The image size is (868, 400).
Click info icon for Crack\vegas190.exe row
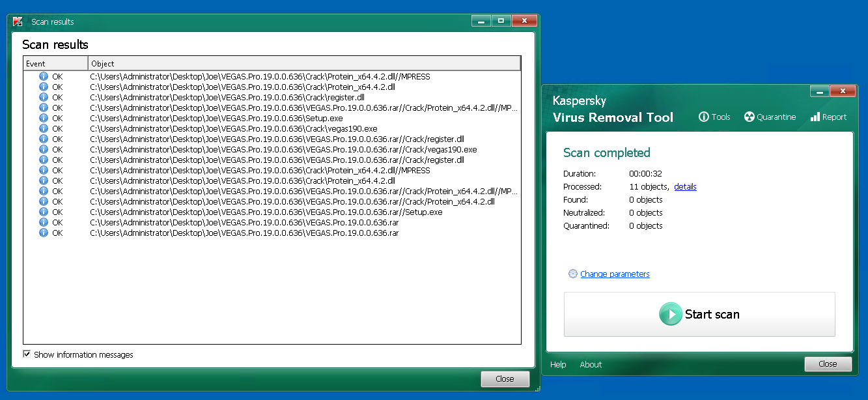click(x=44, y=128)
